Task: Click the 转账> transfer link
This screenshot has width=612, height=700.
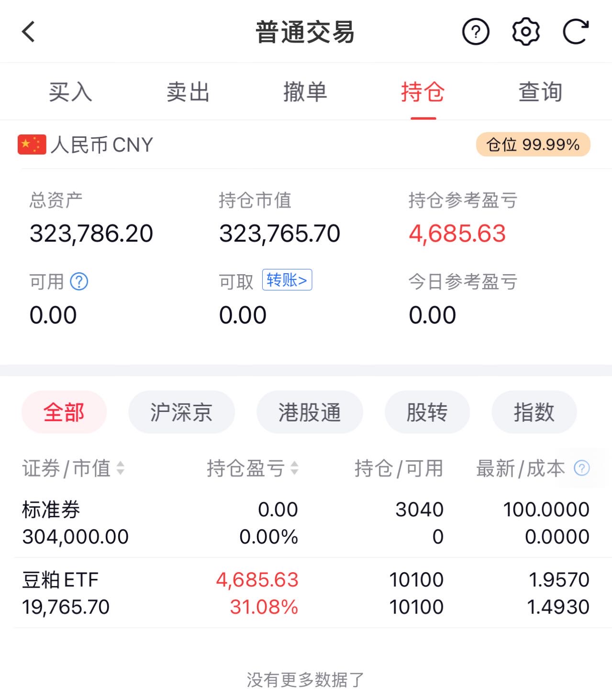Action: click(287, 280)
